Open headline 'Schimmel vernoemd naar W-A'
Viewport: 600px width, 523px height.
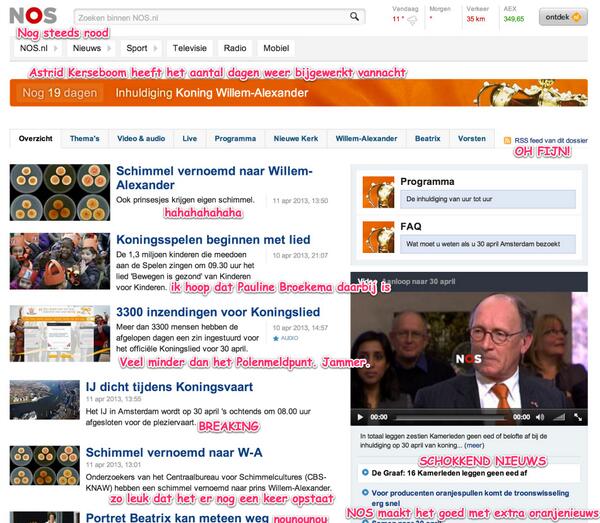tap(174, 453)
